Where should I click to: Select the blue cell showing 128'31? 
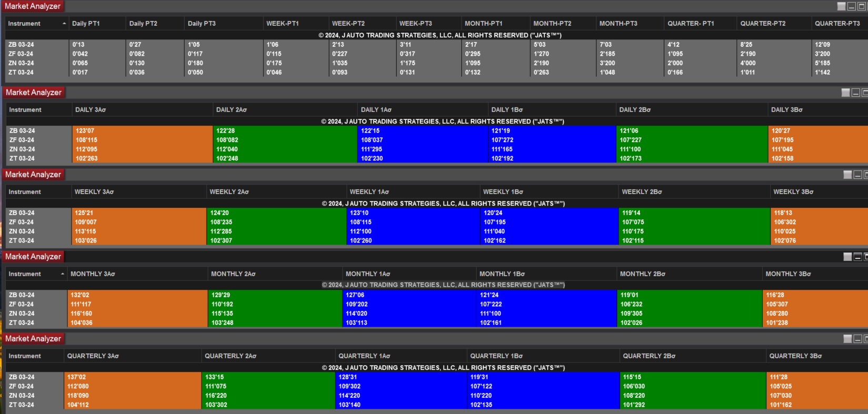pos(401,377)
